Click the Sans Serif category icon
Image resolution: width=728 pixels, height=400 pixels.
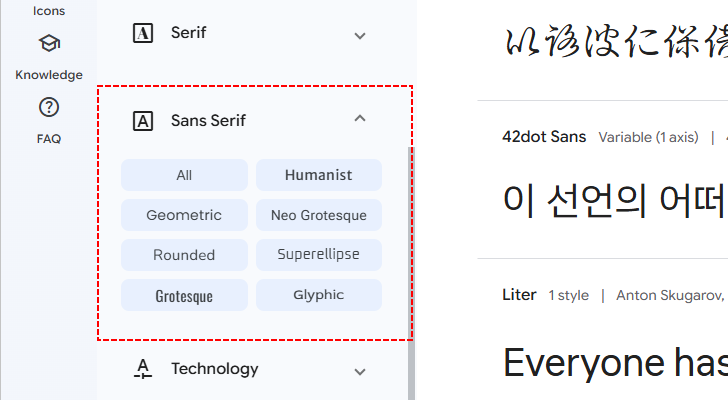pyautogui.click(x=143, y=121)
